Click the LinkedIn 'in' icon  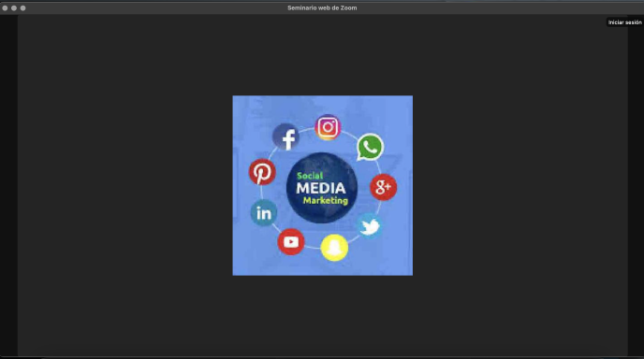coord(264,213)
